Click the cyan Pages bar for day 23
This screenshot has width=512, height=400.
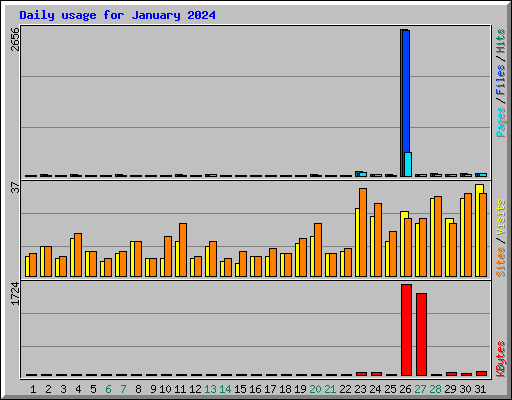pyautogui.click(x=363, y=174)
